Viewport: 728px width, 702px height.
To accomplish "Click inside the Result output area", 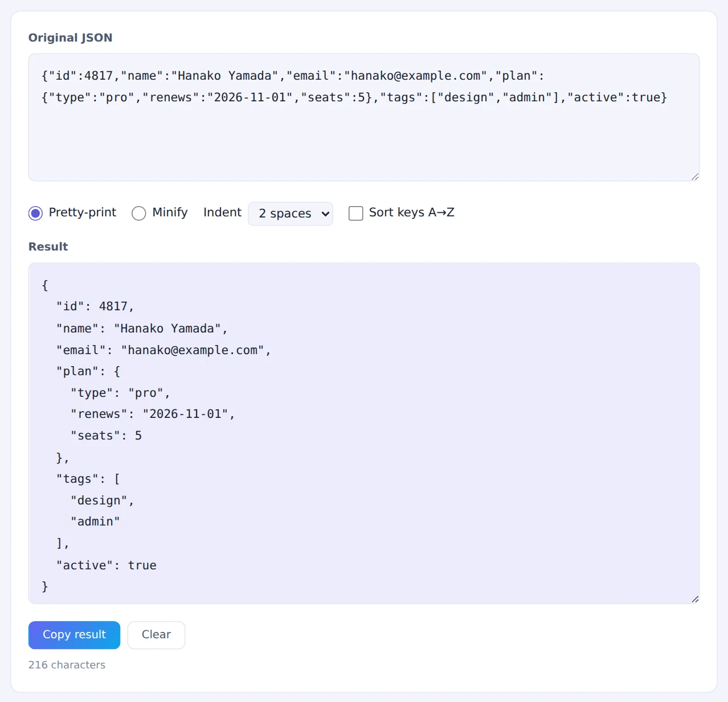I will coord(364,433).
